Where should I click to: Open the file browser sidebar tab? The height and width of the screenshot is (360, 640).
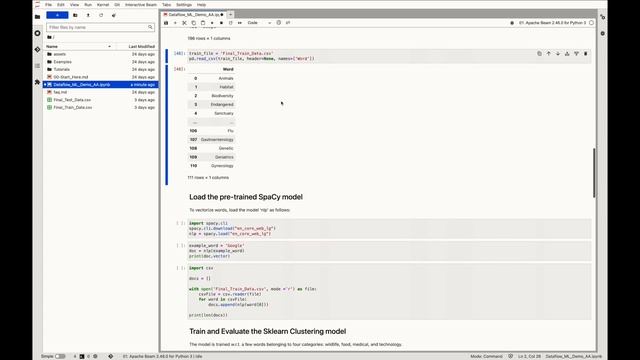pyautogui.click(x=38, y=17)
